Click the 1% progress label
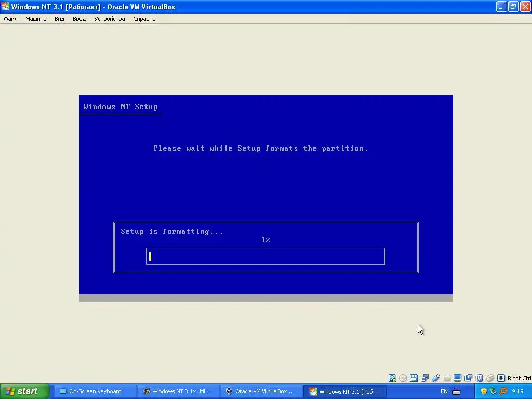The height and width of the screenshot is (399, 532). (265, 240)
